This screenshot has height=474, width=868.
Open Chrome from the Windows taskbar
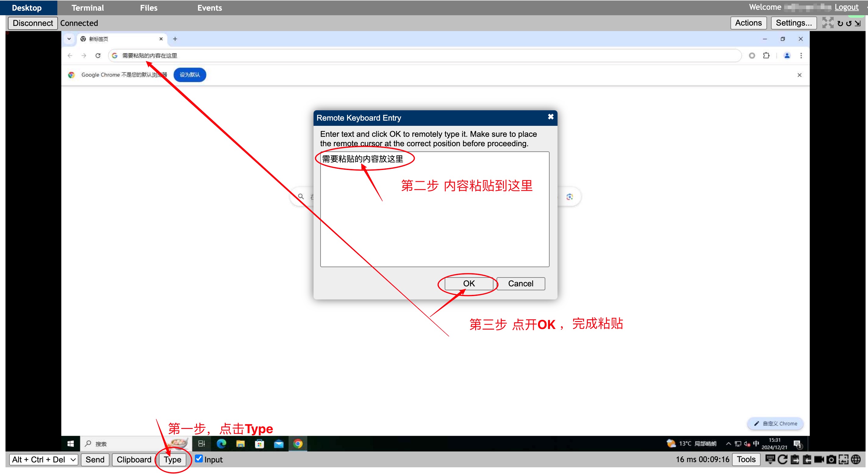298,444
